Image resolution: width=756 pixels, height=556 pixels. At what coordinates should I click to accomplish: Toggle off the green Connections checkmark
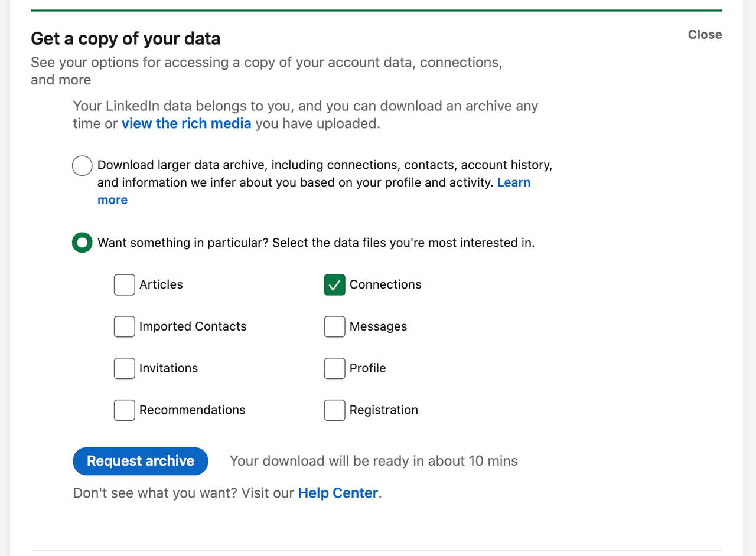coord(334,284)
